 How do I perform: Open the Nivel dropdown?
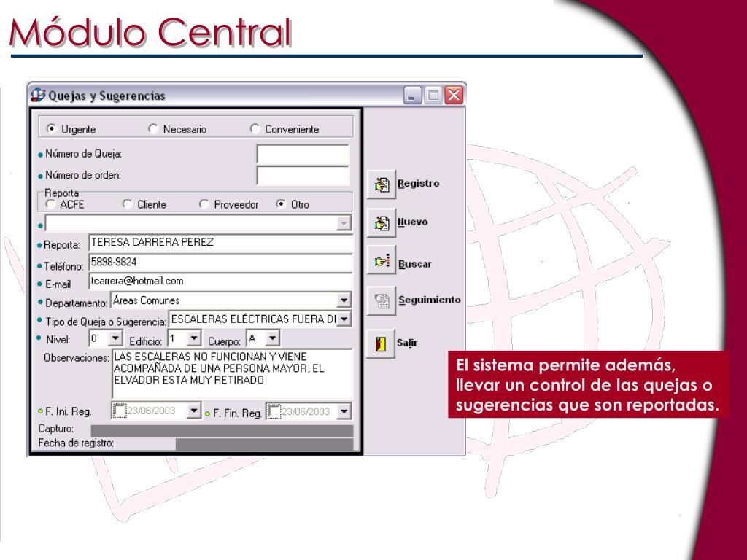115,338
